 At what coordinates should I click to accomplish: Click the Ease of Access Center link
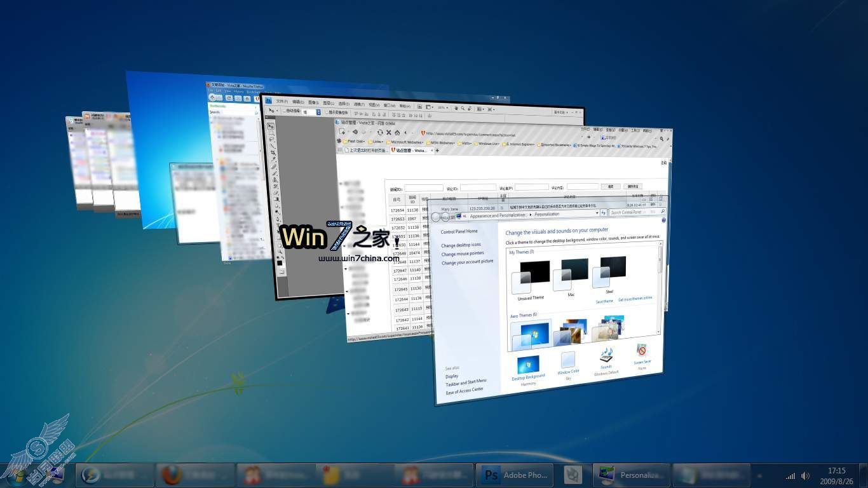coord(465,391)
